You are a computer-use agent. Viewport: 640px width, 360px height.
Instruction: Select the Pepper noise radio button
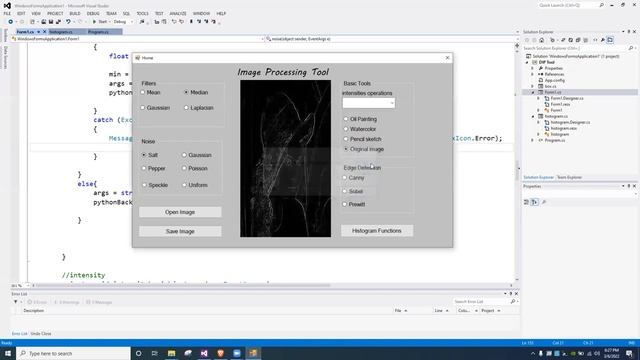(144, 168)
